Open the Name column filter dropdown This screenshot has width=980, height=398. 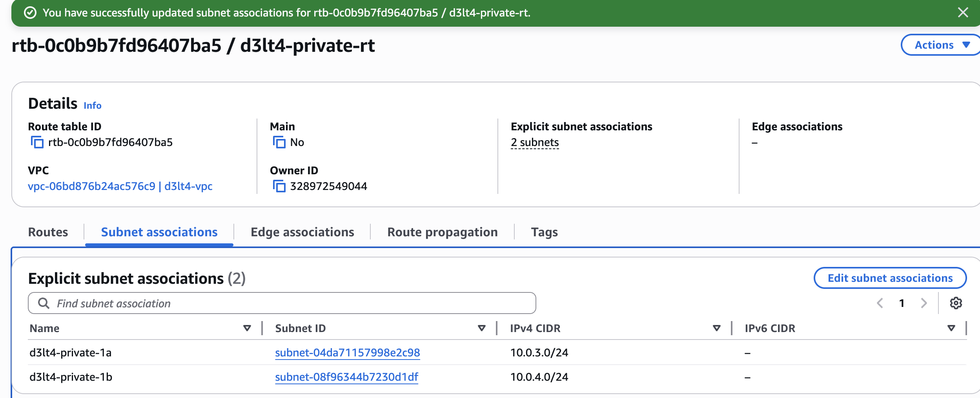246,328
